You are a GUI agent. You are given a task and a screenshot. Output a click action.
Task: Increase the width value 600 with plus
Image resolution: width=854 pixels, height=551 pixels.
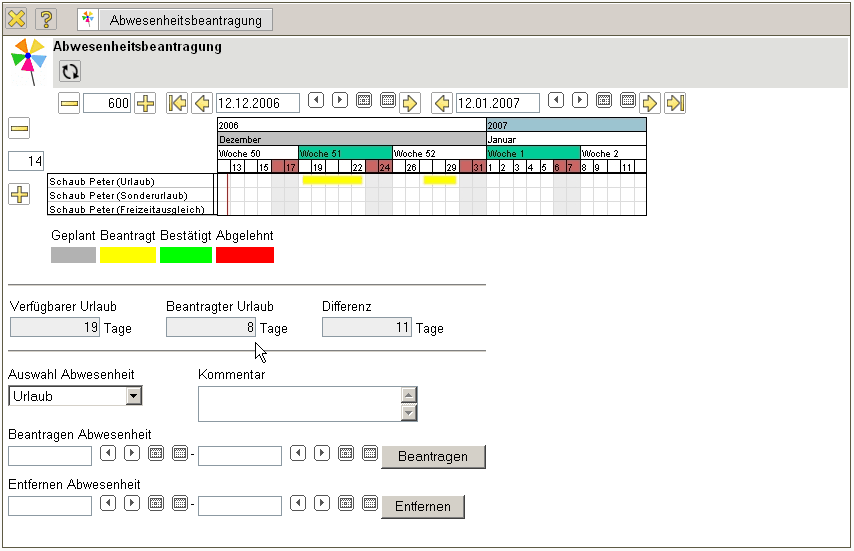145,103
